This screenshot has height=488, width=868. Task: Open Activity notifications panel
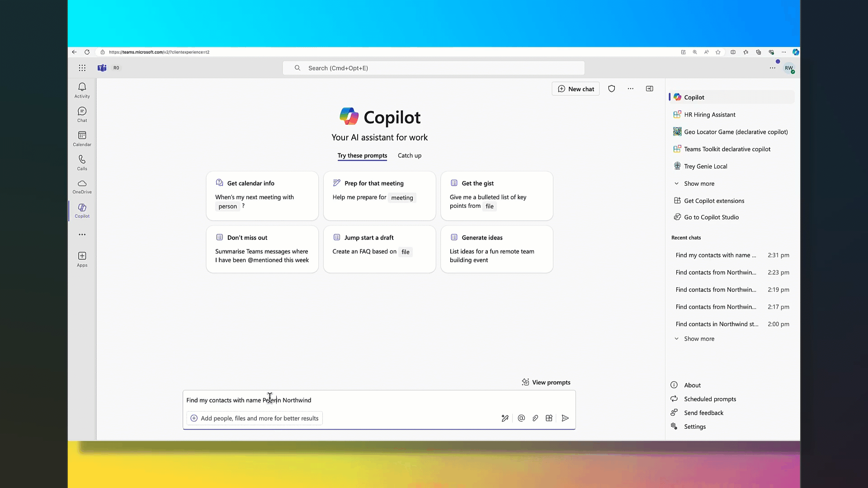82,90
